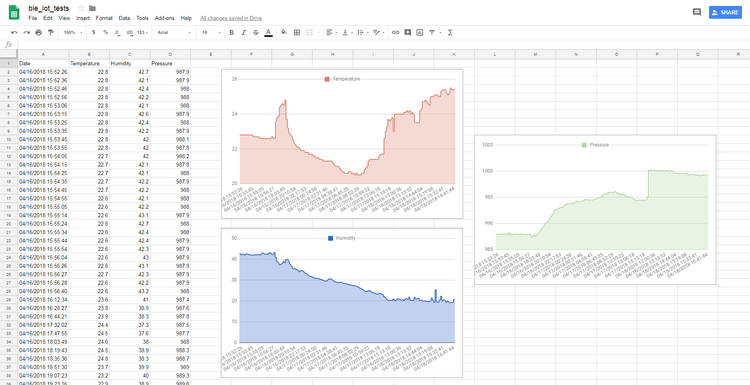Open the borders grid icon
The image size is (750, 385).
click(297, 33)
